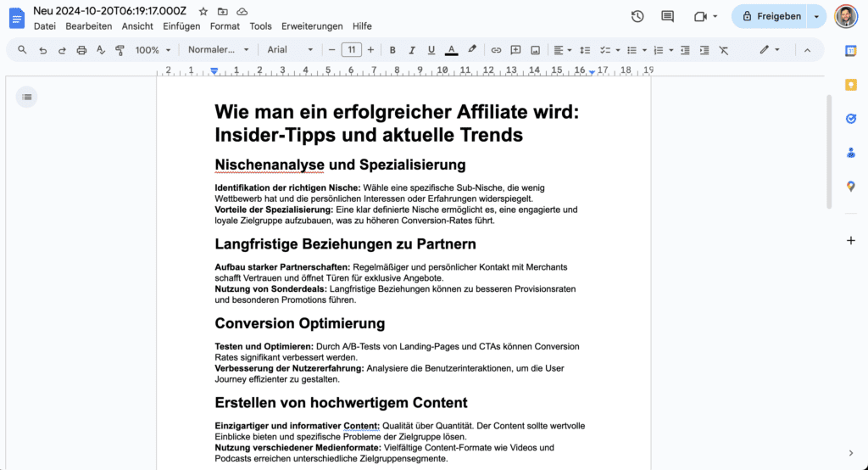Star this document
Viewport: 868px width, 470px height.
[x=203, y=11]
